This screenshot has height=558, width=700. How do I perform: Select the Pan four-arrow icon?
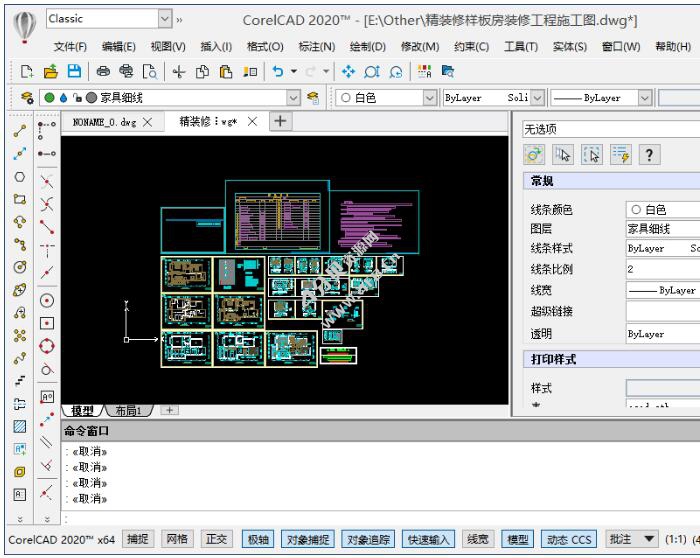348,71
